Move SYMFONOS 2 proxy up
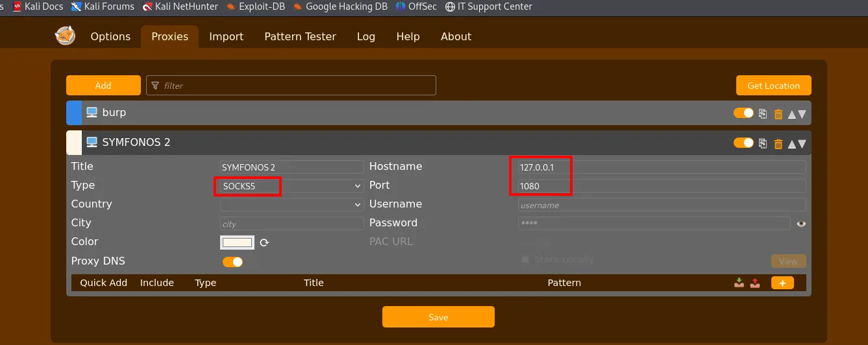This screenshot has height=345, width=868. 791,144
